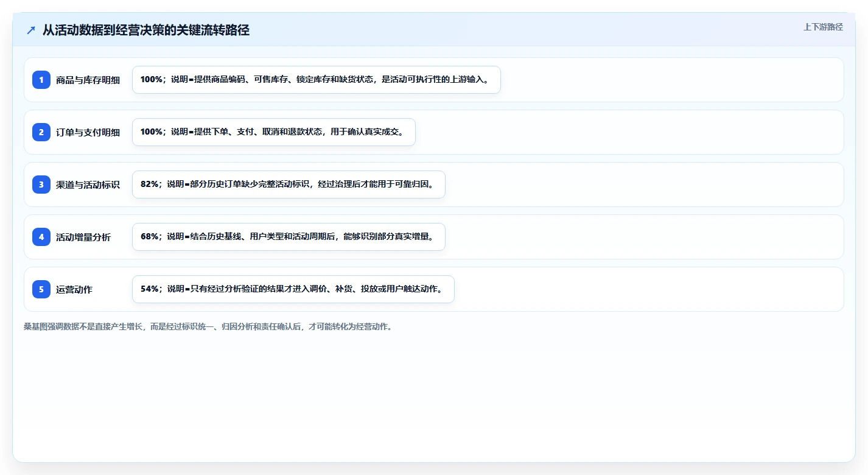The image size is (868, 475).
Task: Click the 100% description about 下单、支付、取消和退款
Action: point(274,132)
